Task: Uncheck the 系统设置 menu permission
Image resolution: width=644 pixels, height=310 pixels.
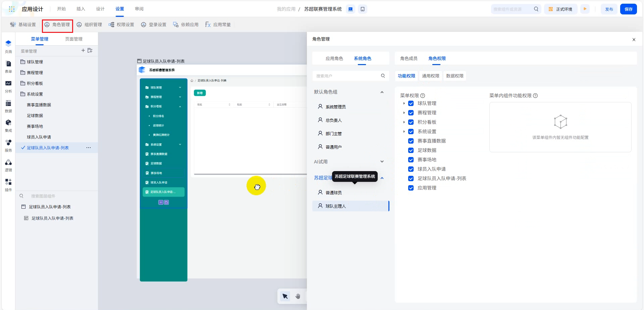Action: click(411, 132)
